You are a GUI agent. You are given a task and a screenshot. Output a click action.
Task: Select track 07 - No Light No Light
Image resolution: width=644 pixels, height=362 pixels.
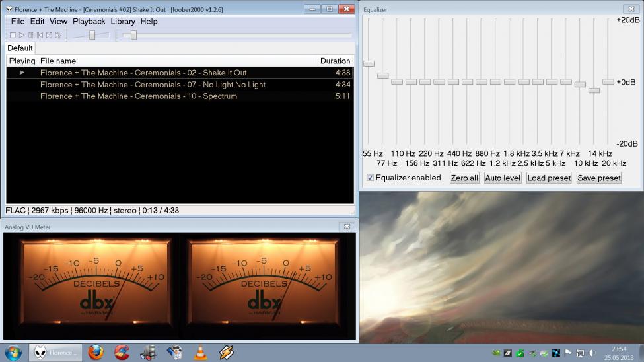(x=180, y=85)
